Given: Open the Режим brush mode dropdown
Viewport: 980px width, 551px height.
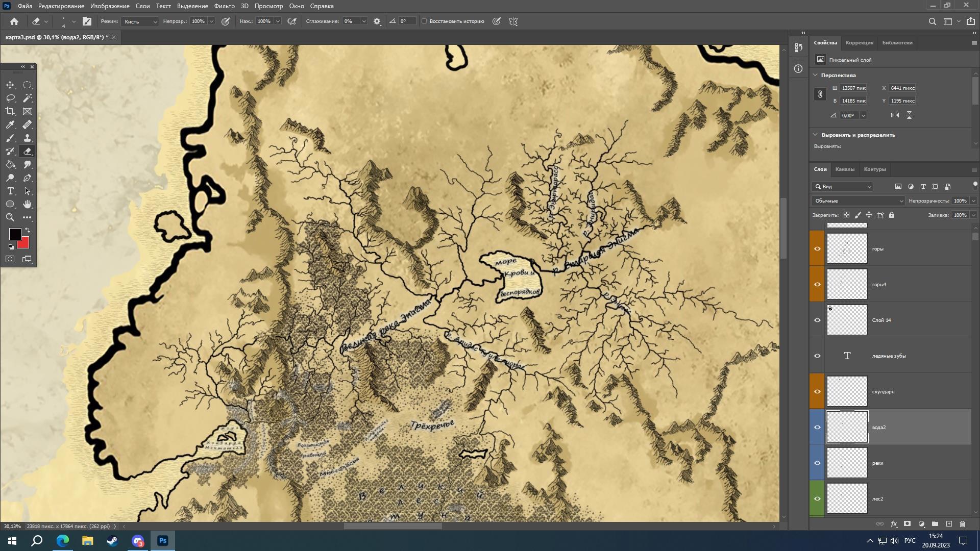Looking at the screenshot, I should (140, 21).
